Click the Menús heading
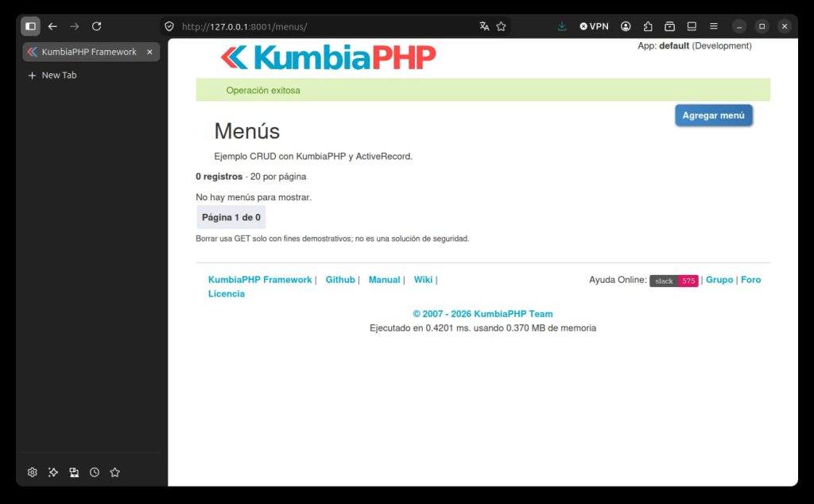The height and width of the screenshot is (504, 814). point(247,131)
